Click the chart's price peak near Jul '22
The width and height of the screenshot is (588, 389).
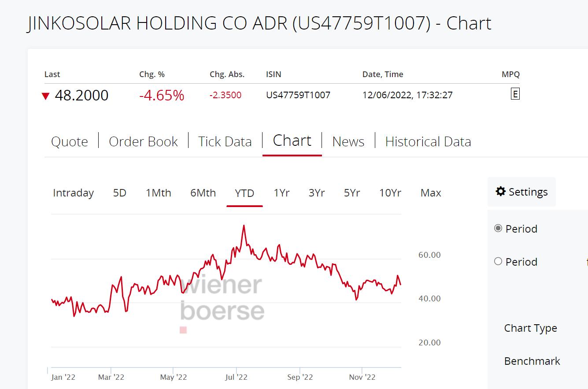coord(244,226)
